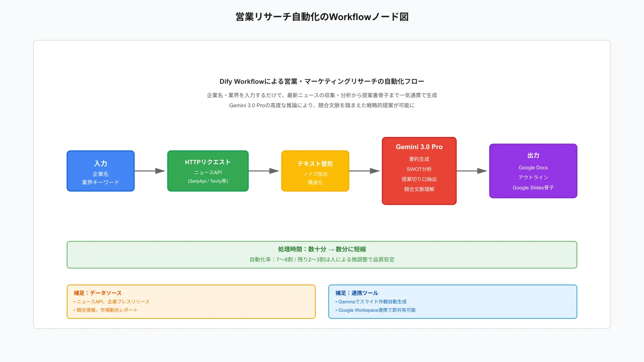Click 要約生成 in the Gemini node
Image resolution: width=644 pixels, height=362 pixels.
[419, 159]
